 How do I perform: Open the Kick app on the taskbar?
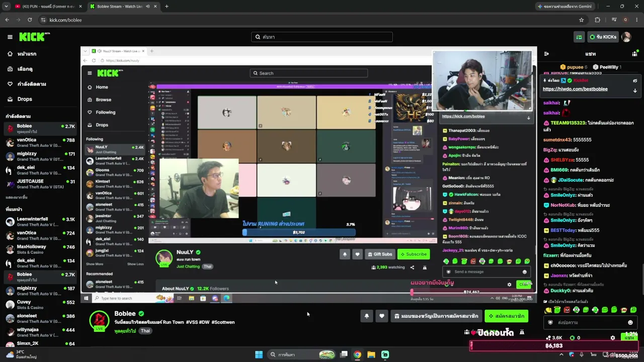coord(385,354)
